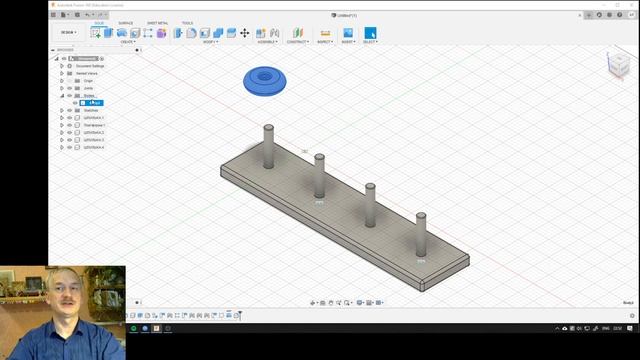Select the Combine tool
The width and height of the screenshot is (640, 360).
click(218, 33)
